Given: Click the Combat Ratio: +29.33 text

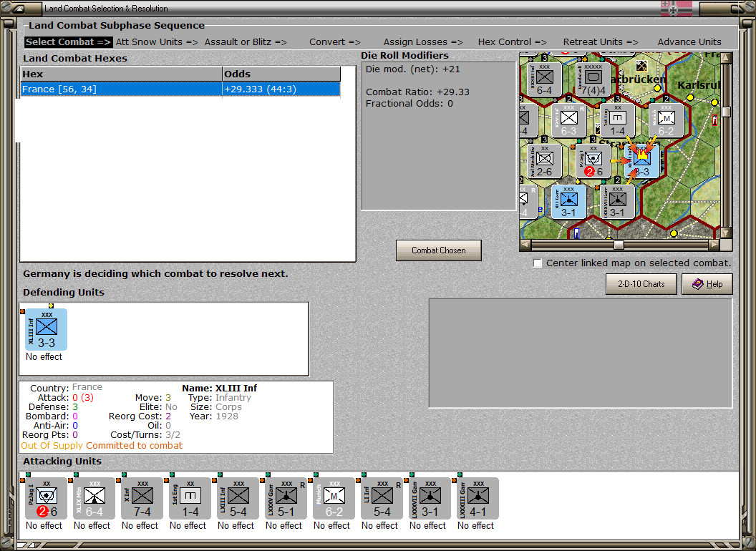Looking at the screenshot, I should (417, 92).
